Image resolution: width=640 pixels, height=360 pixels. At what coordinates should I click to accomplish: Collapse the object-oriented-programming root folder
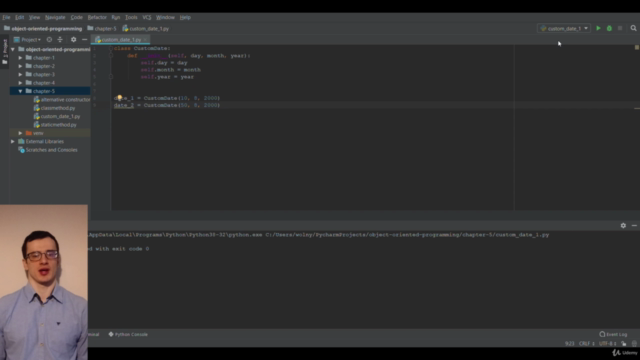[13, 49]
